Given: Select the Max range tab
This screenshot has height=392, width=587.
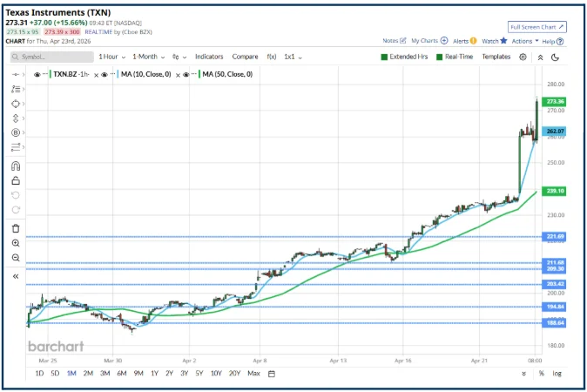Looking at the screenshot, I should 253,374.
